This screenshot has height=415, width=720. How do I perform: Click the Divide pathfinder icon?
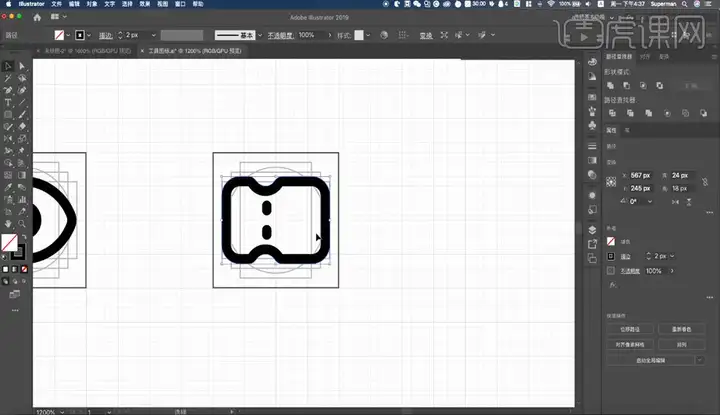612,113
